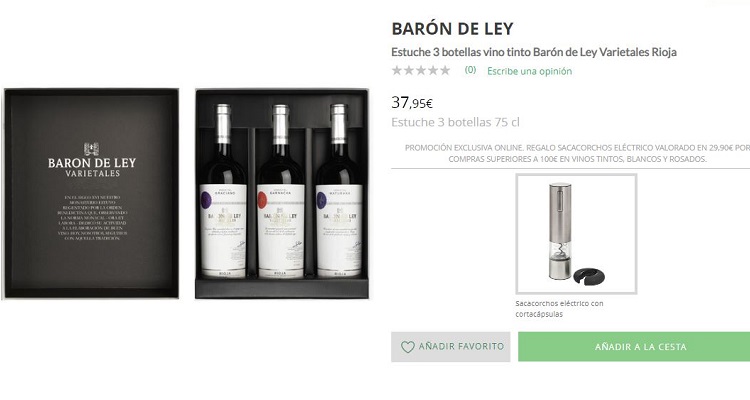Viewport: 750px width, 400px height.
Task: Click the Añadir Favorito button label
Action: [x=461, y=346]
